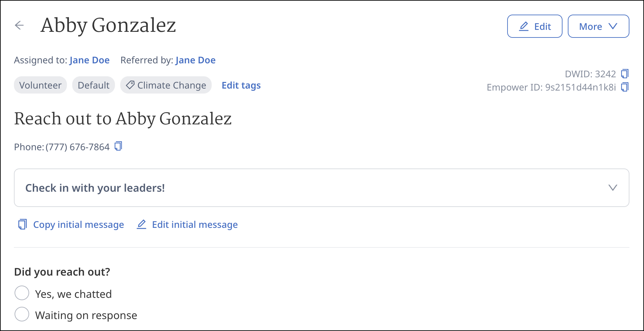Viewport: 644px width, 331px height.
Task: Click the Volunteer tag chip
Action: click(x=40, y=85)
